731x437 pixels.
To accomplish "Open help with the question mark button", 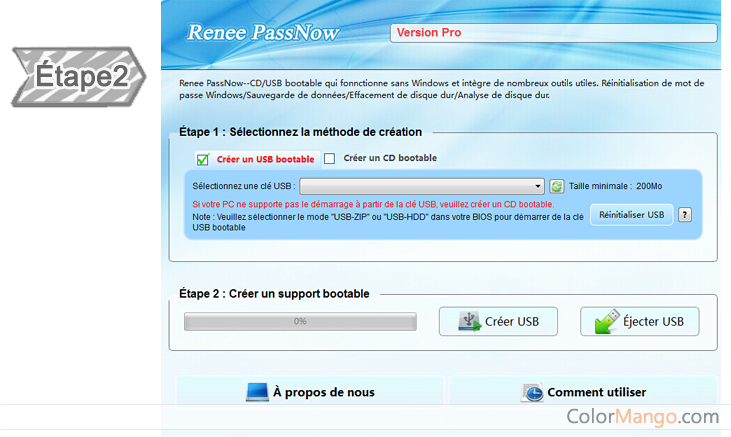I will (685, 215).
